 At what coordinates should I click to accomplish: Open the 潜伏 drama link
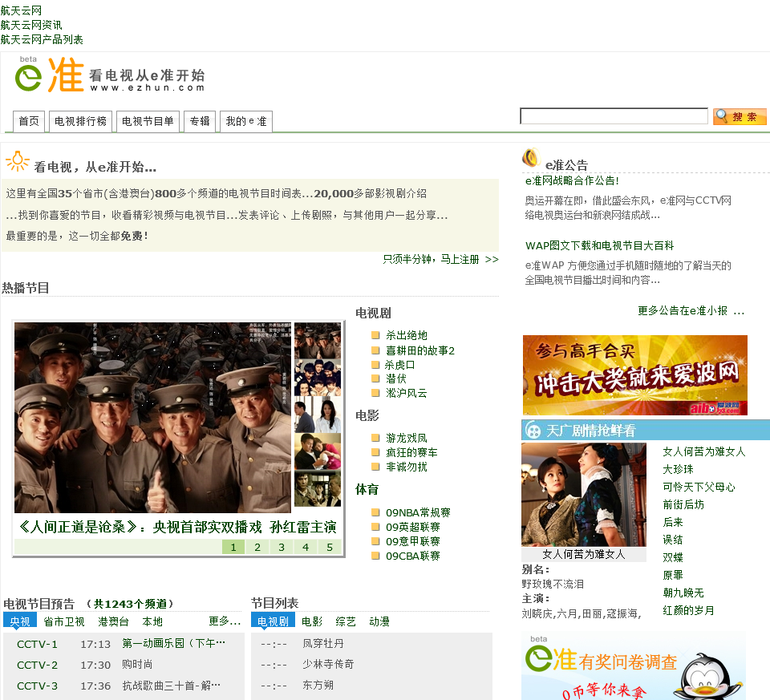[395, 378]
